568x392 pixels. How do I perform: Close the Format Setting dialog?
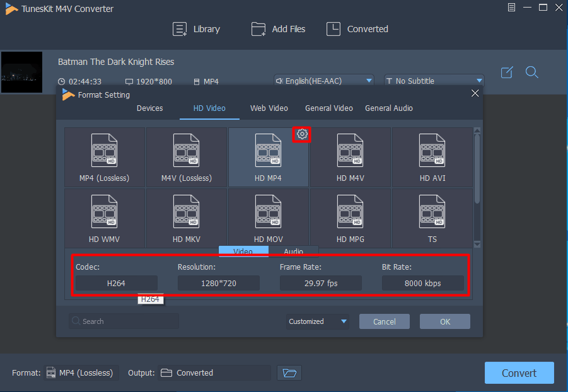tap(475, 93)
